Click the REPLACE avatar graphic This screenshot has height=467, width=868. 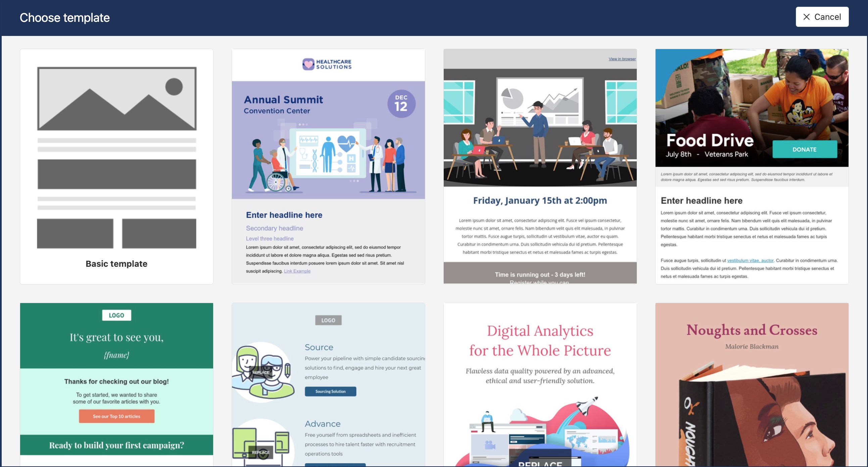[x=261, y=372]
